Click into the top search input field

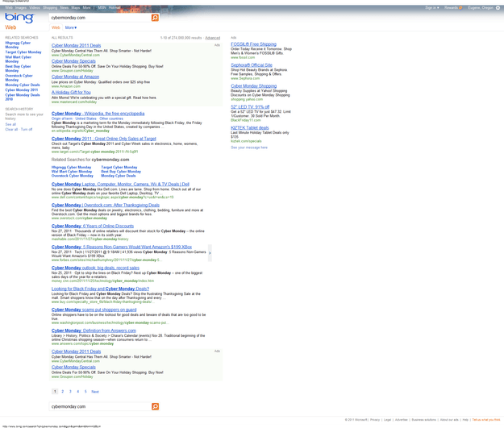click(x=100, y=18)
